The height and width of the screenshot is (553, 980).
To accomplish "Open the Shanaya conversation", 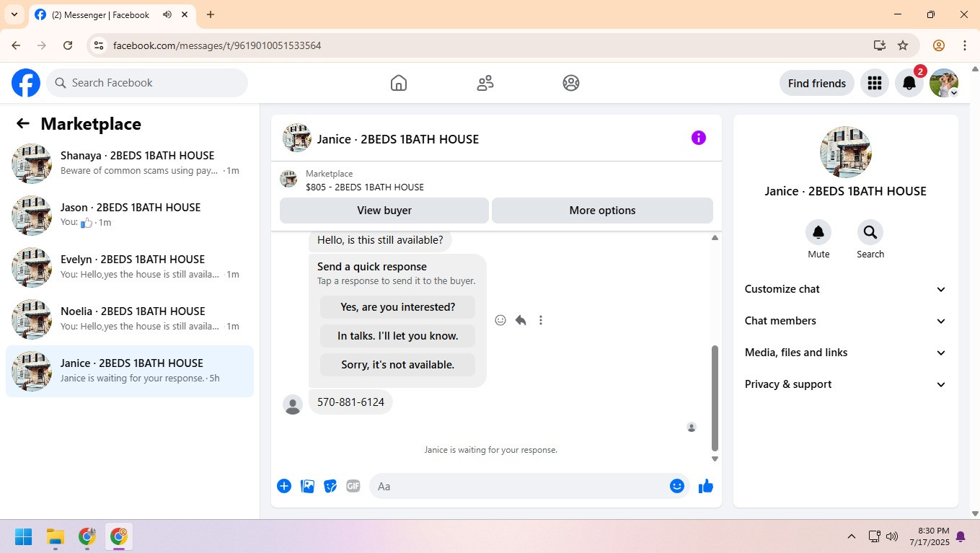I will point(130,164).
